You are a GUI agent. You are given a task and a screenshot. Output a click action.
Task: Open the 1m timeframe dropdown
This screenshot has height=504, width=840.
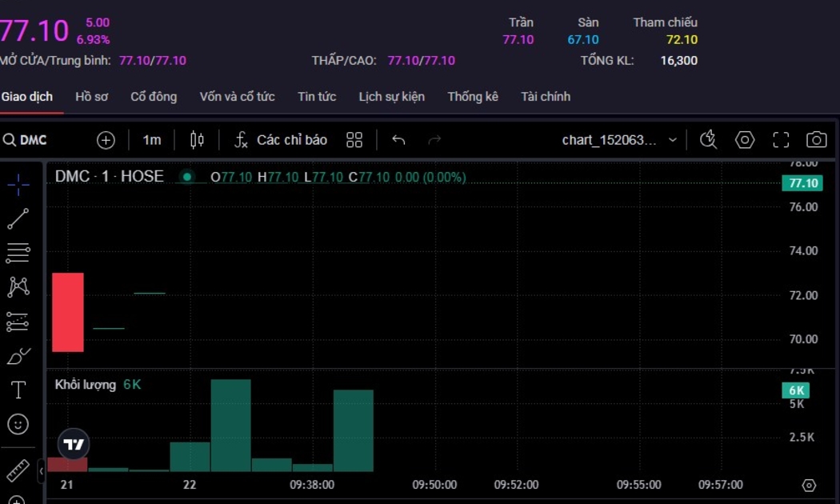coord(151,140)
